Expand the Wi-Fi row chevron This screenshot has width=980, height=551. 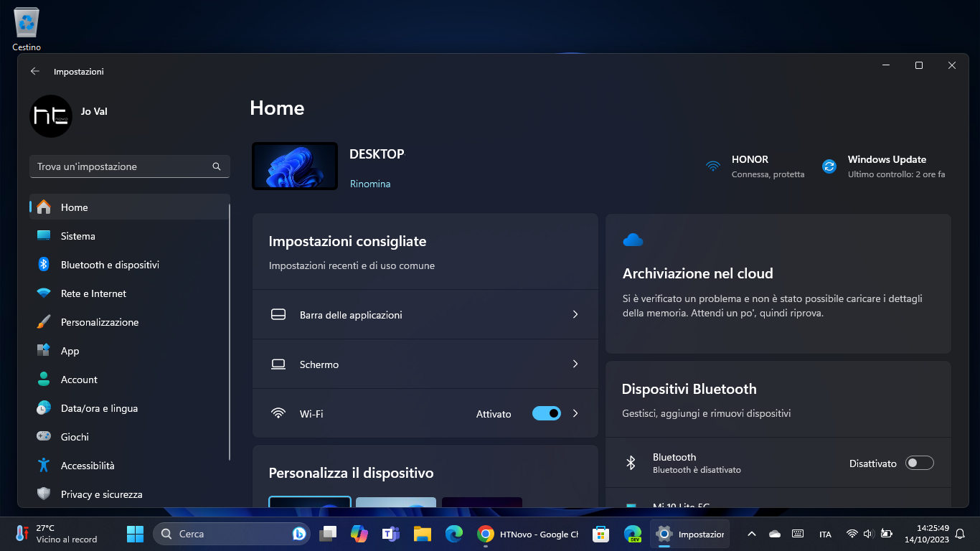(x=575, y=413)
